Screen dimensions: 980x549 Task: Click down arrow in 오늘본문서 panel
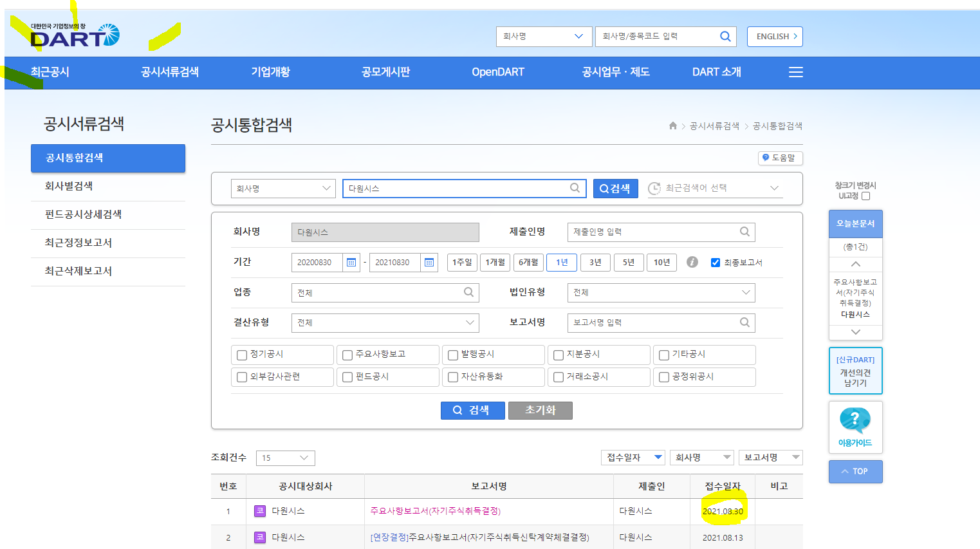tap(856, 332)
